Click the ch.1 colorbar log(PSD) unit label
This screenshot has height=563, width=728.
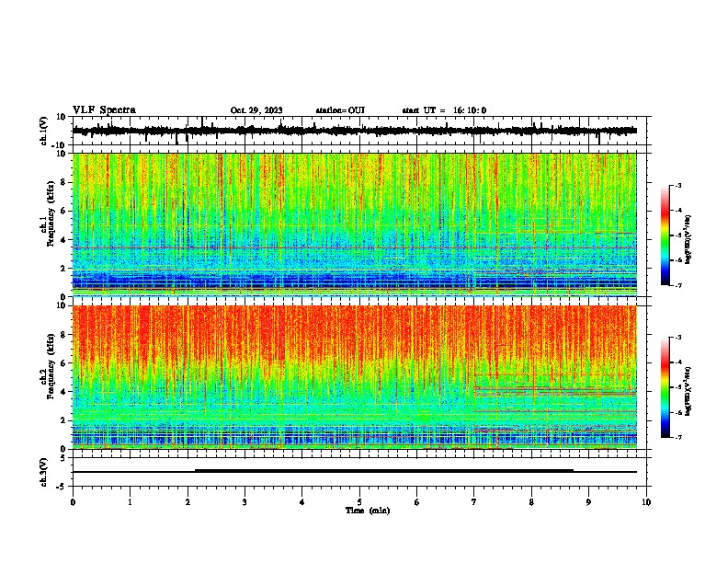coord(688,240)
